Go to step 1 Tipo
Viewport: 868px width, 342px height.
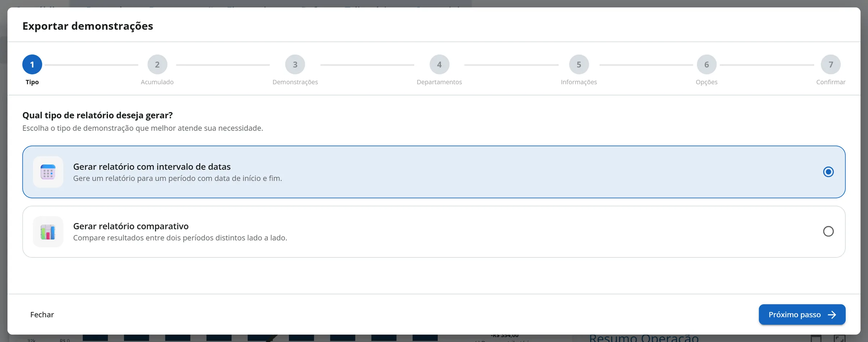pos(32,65)
